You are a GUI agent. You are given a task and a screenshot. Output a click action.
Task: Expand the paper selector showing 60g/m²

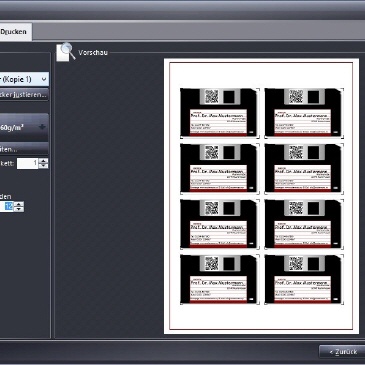[x=24, y=127]
